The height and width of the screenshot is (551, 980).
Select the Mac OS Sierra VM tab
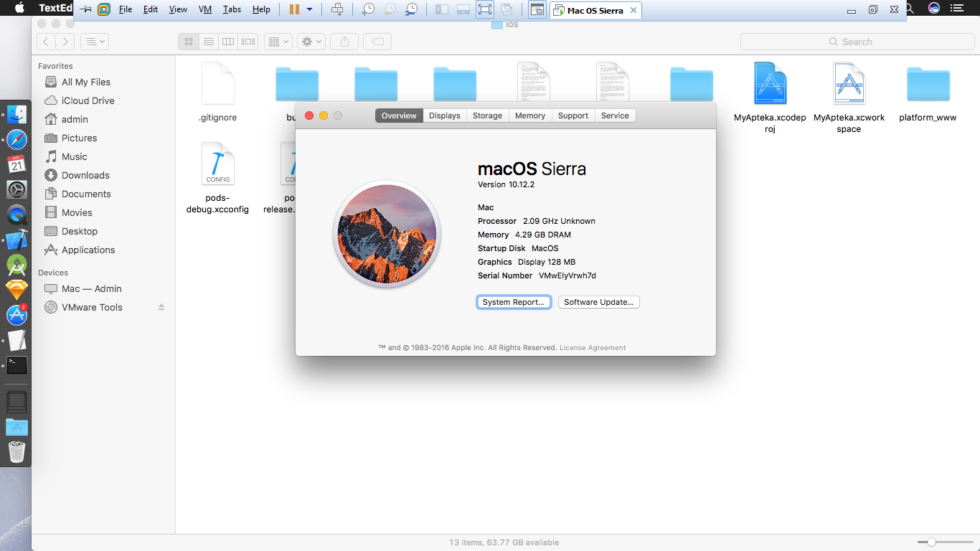(x=595, y=11)
